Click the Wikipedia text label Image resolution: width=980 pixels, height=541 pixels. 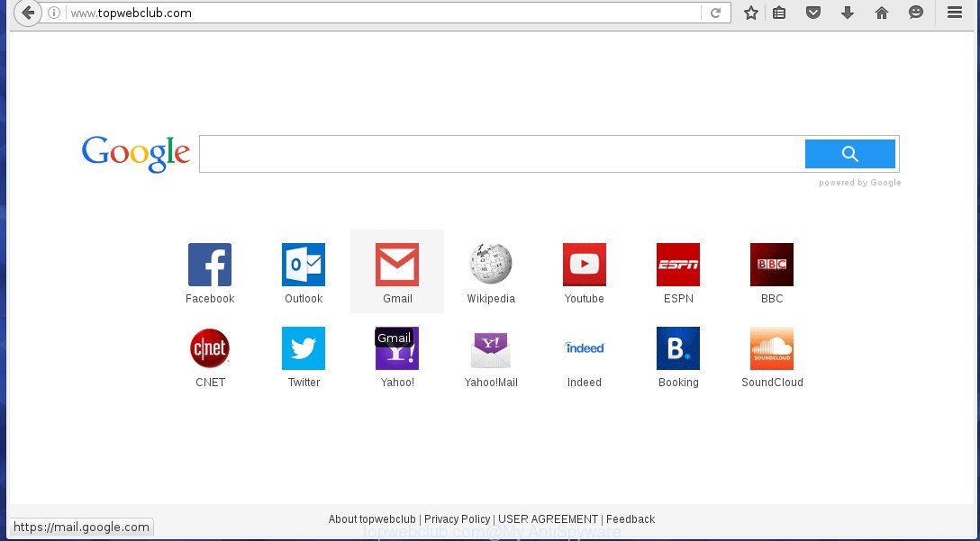(491, 299)
